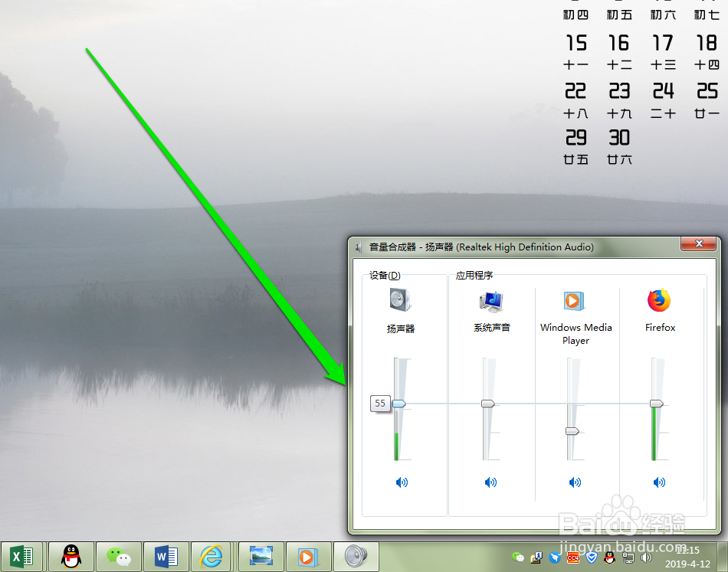Open Excel from the taskbar
The width and height of the screenshot is (728, 572).
pos(21,556)
